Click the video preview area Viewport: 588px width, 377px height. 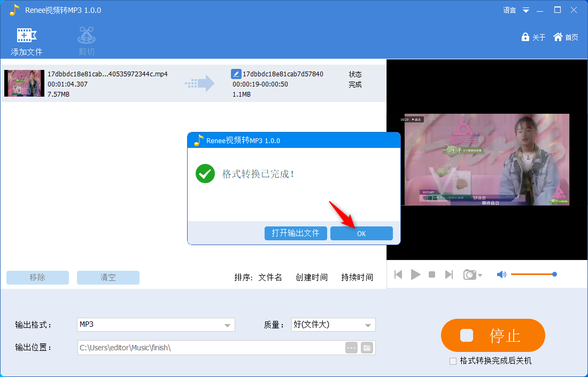click(x=487, y=159)
